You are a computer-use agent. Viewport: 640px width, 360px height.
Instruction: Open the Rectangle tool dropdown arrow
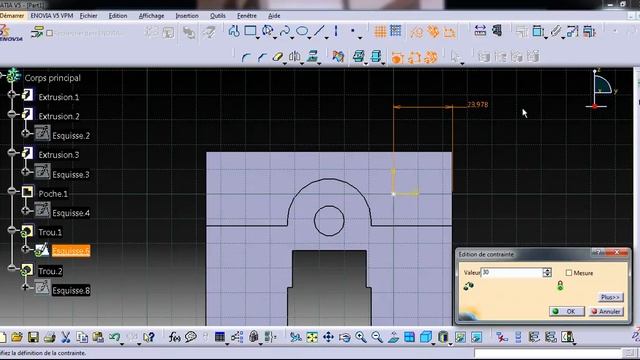(258, 38)
